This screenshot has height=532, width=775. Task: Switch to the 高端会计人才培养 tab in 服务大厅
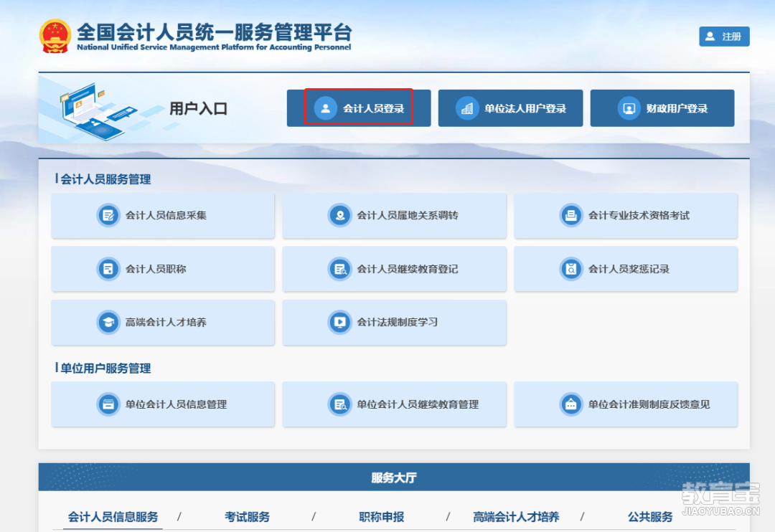click(x=516, y=517)
